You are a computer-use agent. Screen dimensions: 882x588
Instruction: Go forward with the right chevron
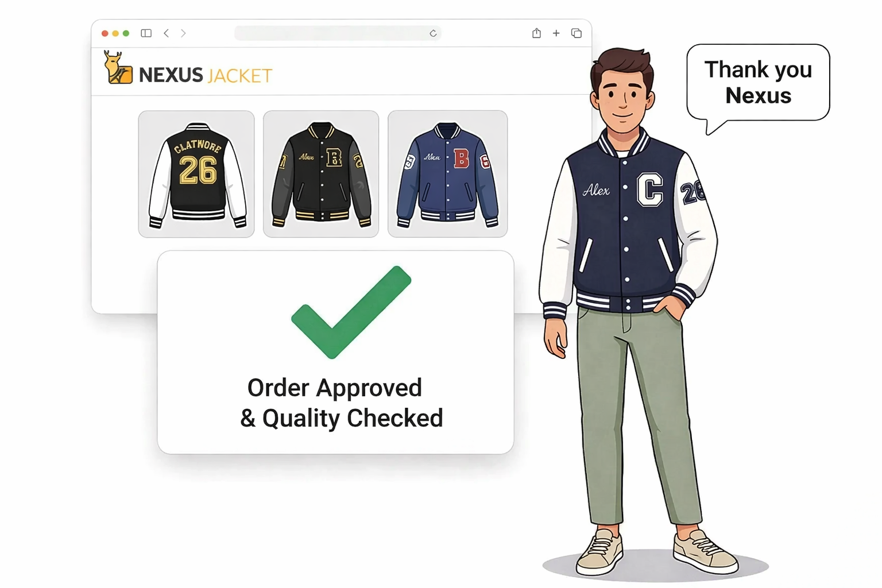(x=183, y=33)
